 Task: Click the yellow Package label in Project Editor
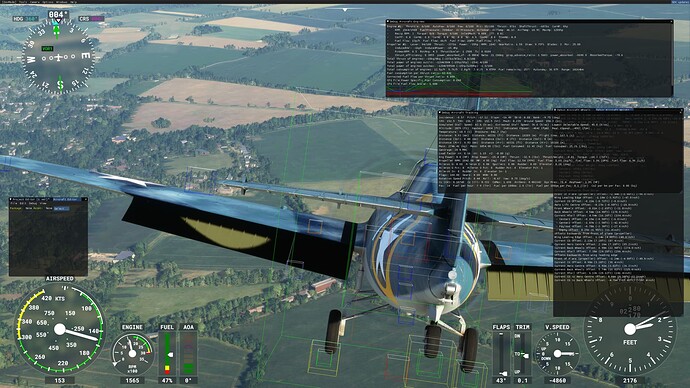click(x=15, y=209)
